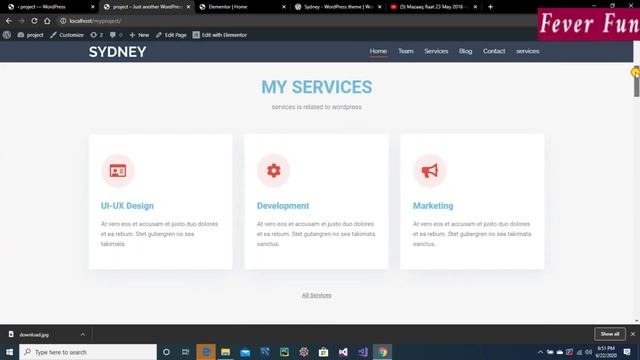Open a new browser tab
640x360 pixels.
click(490, 7)
